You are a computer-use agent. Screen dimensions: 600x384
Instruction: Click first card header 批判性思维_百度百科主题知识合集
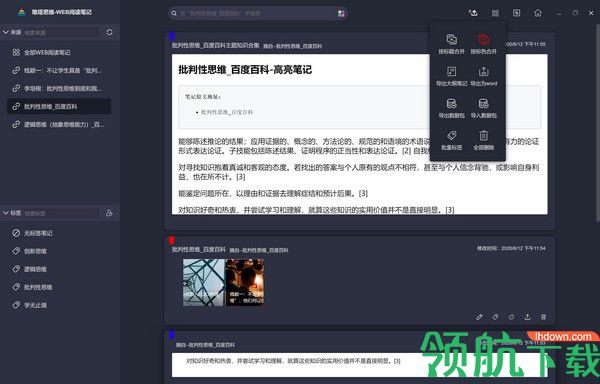215,46
